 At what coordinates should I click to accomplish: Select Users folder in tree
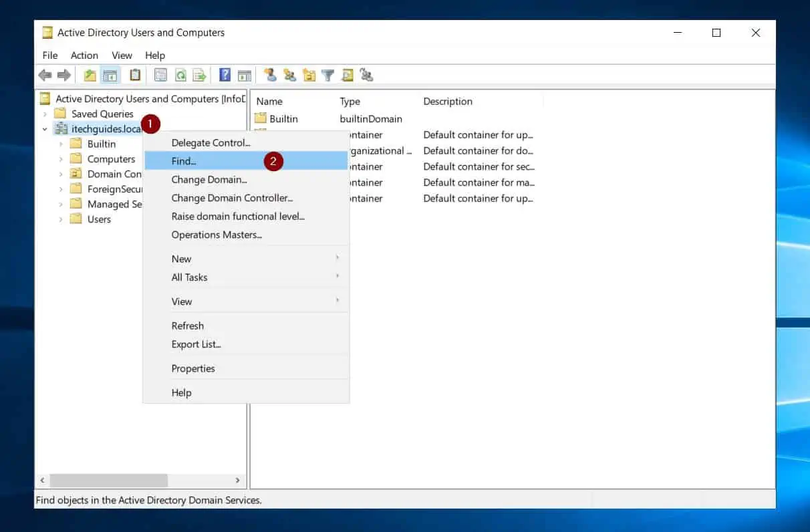99,219
